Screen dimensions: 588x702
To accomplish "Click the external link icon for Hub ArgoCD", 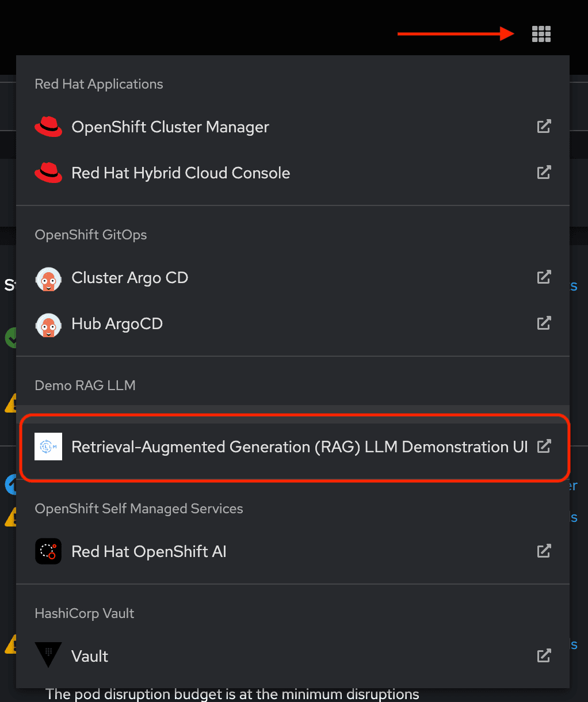I will pyautogui.click(x=544, y=323).
